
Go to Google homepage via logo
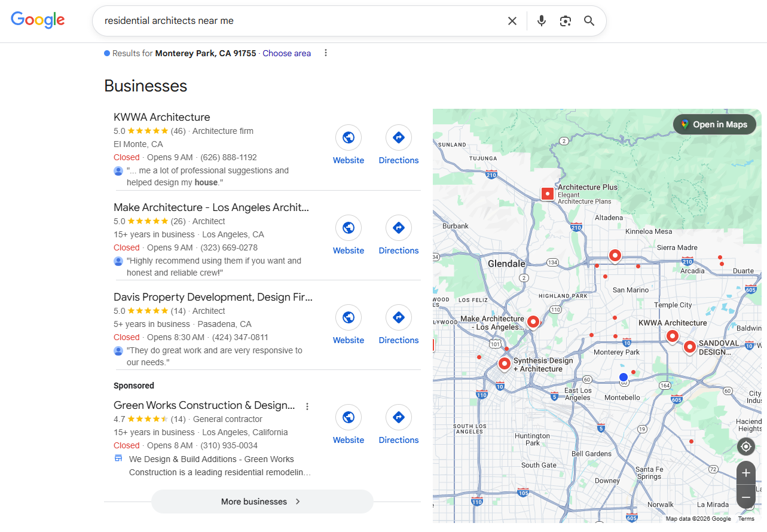38,20
